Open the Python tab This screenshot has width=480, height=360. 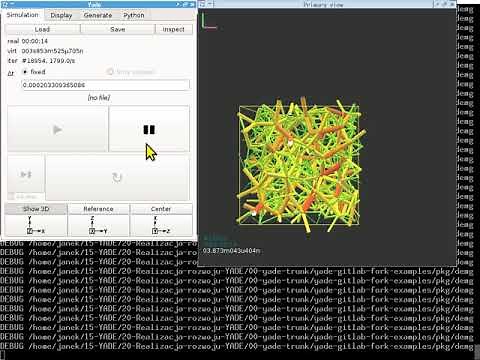point(134,15)
